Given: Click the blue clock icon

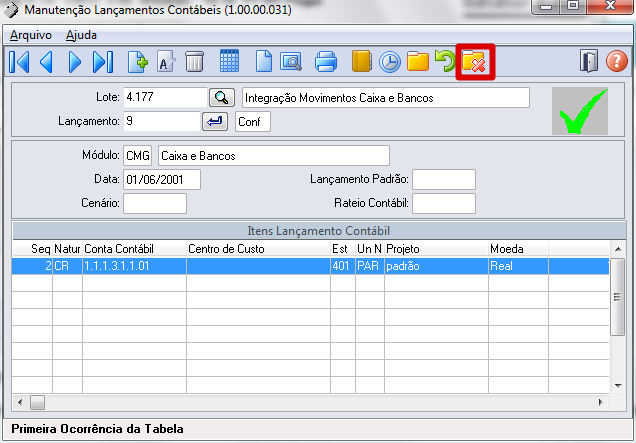Looking at the screenshot, I should (390, 62).
